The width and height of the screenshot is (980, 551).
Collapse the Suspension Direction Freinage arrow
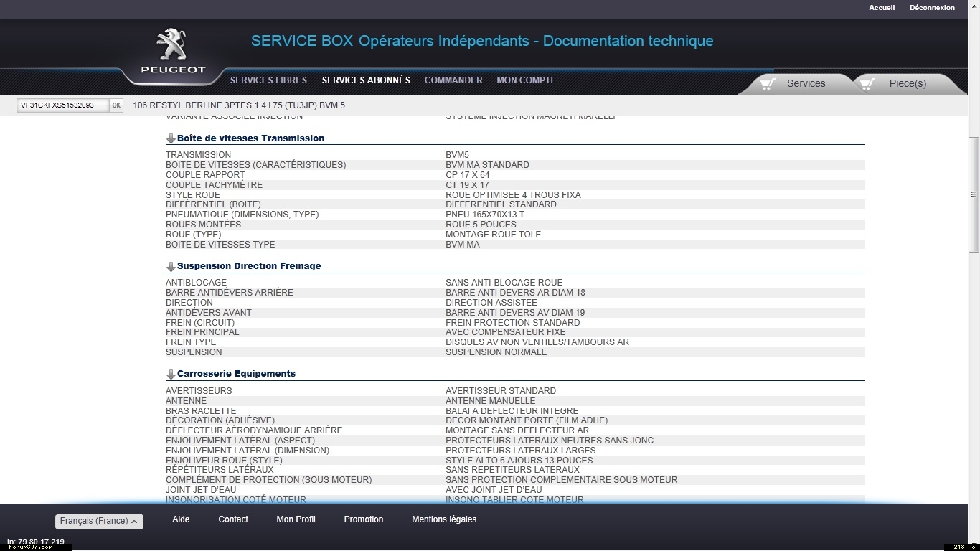click(x=171, y=266)
